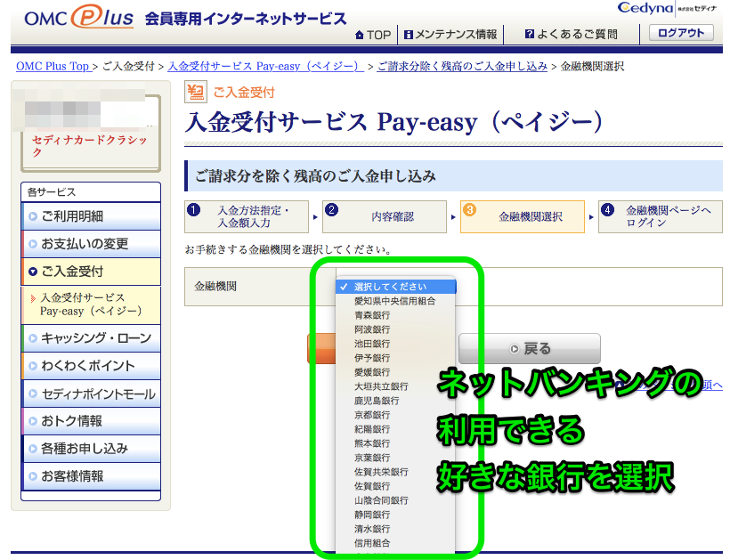Screen dimensions: 730x560
Task: Choose 信用組合 from the bank list
Action: pos(396,543)
